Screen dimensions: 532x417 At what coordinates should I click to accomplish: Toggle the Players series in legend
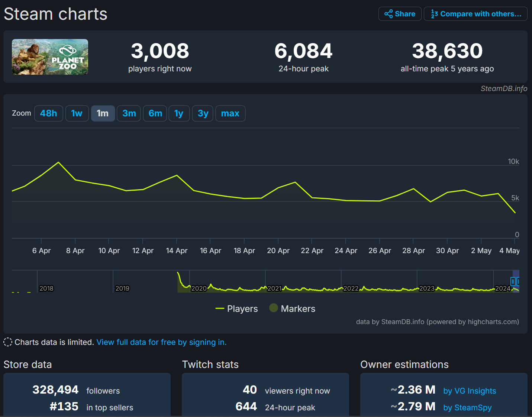[x=237, y=308]
